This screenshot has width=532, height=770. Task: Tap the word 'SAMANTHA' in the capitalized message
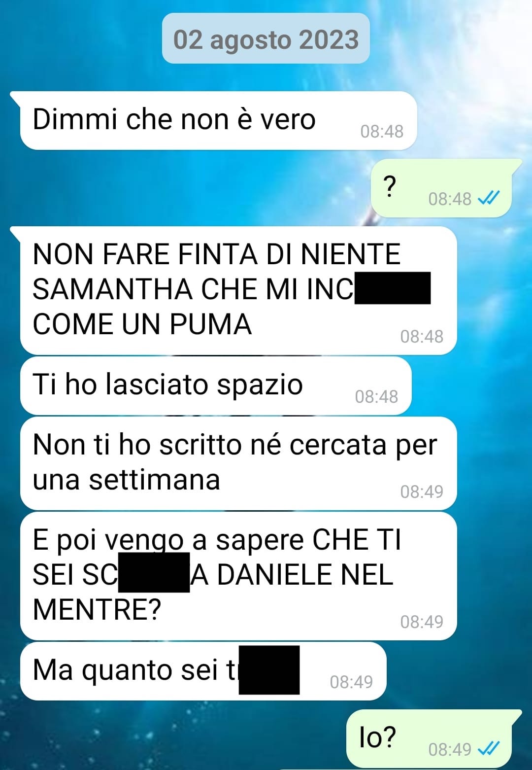pos(112,289)
